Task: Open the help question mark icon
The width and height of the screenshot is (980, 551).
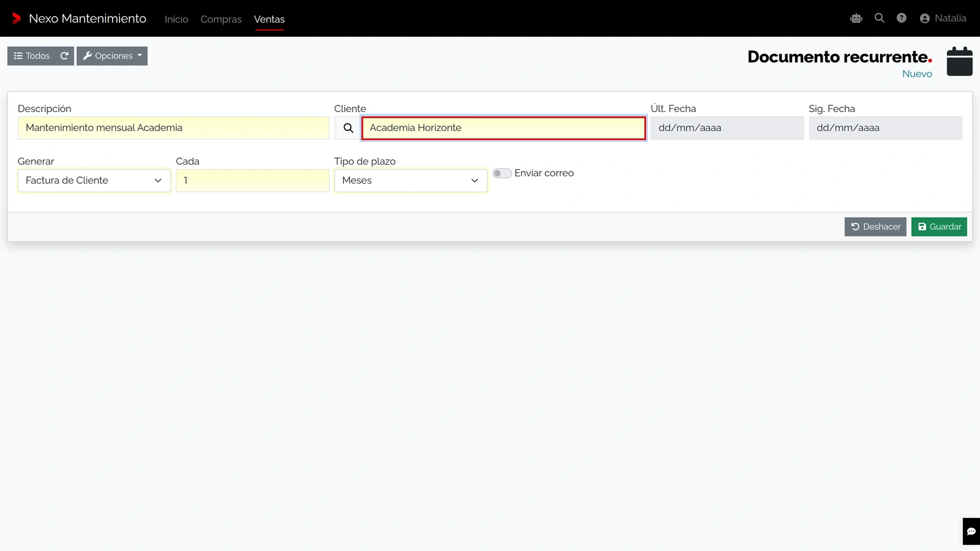Action: click(902, 18)
